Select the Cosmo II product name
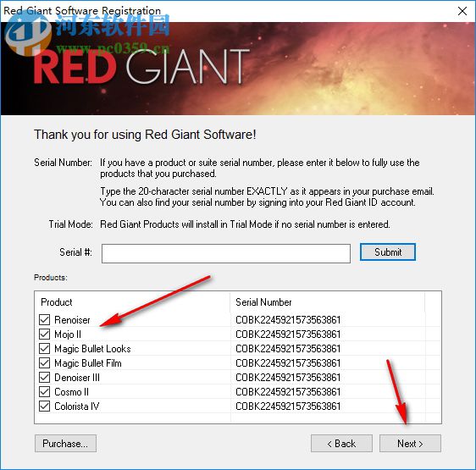 point(71,392)
